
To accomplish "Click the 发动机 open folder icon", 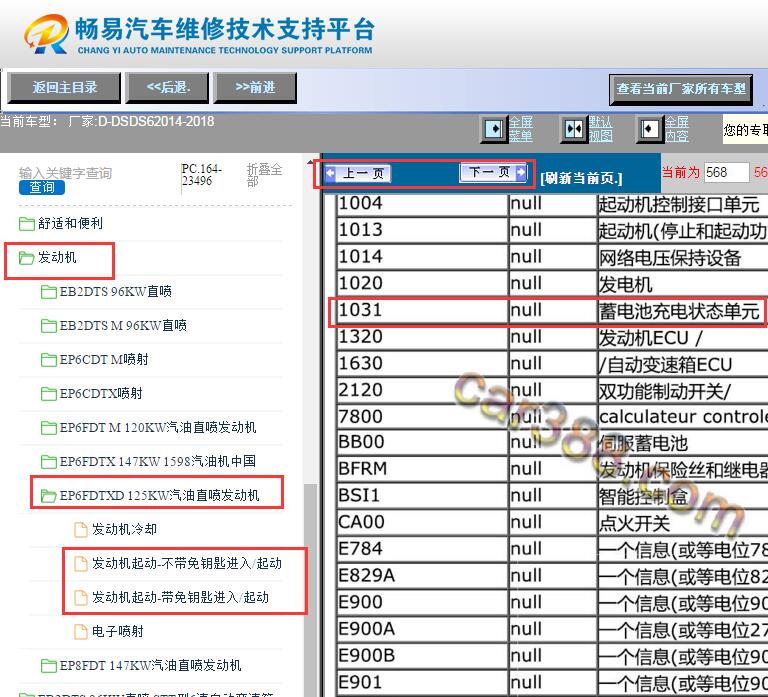I will click(x=26, y=258).
